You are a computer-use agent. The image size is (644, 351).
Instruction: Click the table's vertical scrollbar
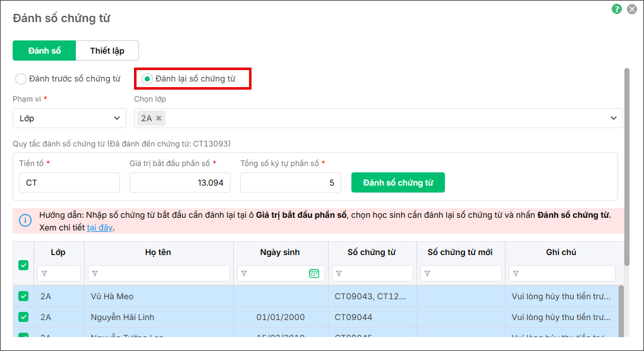click(x=621, y=312)
